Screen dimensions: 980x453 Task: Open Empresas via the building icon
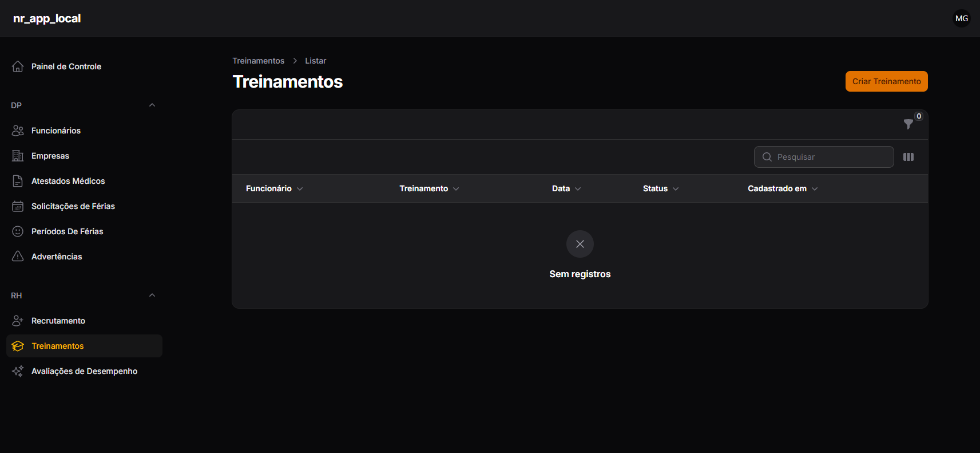click(18, 156)
